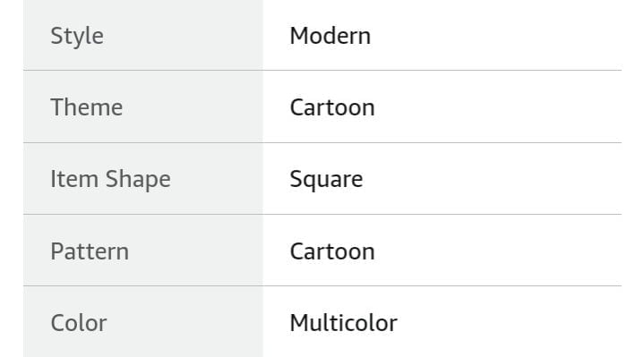
Task: Select the Multicolor value text
Action: click(343, 323)
